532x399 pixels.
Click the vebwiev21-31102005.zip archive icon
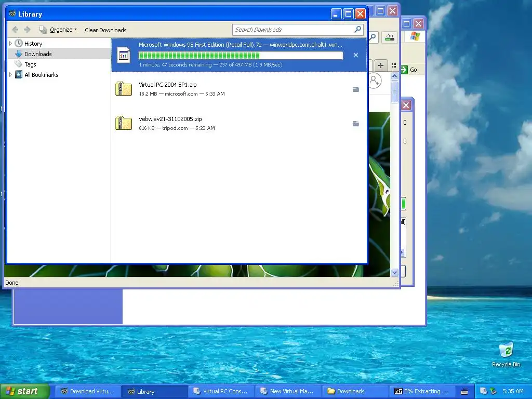coord(124,123)
